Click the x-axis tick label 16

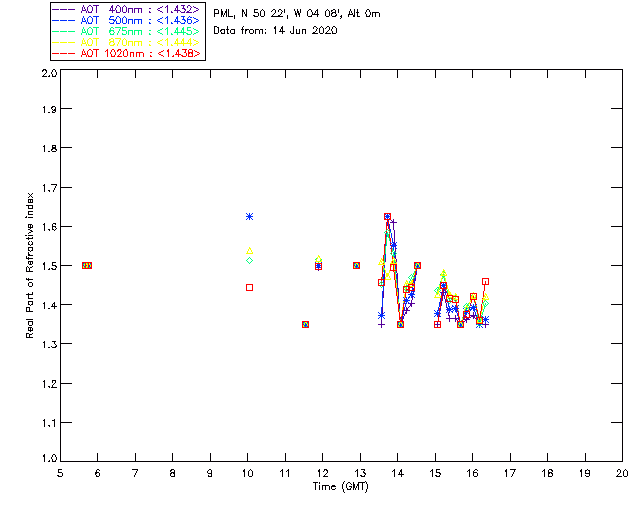click(x=473, y=473)
